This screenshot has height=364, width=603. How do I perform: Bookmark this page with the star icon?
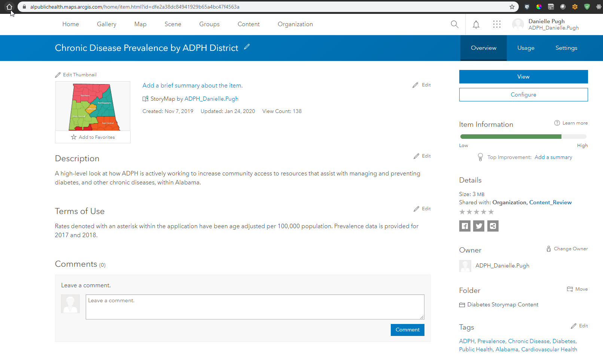point(512,7)
